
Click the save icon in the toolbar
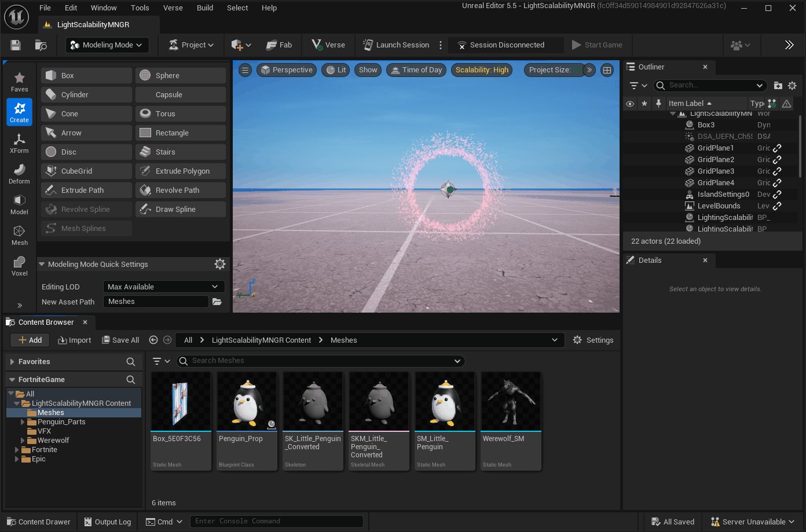coord(16,45)
